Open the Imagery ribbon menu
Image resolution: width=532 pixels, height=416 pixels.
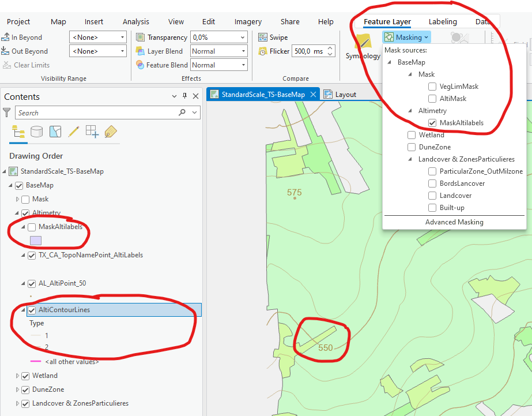(247, 21)
